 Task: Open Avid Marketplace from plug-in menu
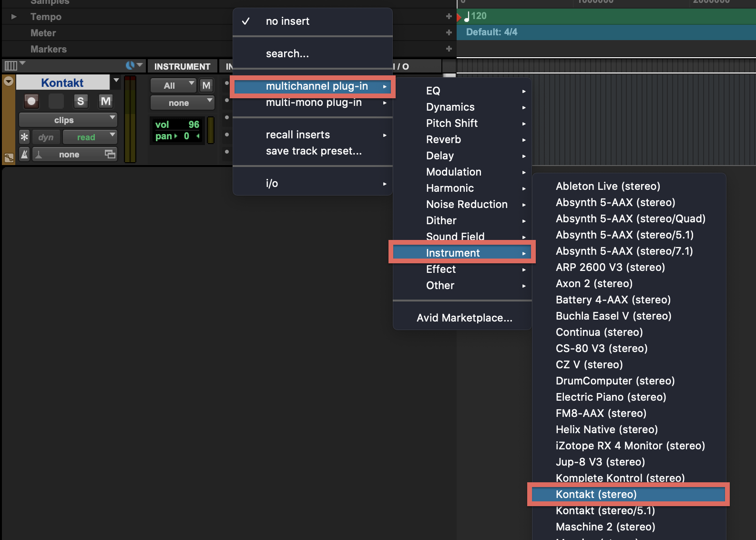click(x=464, y=318)
